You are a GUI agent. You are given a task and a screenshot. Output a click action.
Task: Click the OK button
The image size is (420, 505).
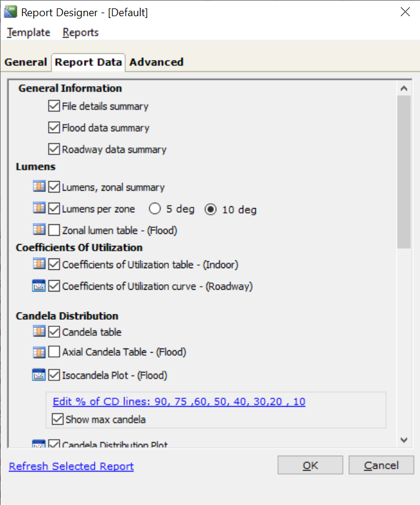pyautogui.click(x=310, y=465)
